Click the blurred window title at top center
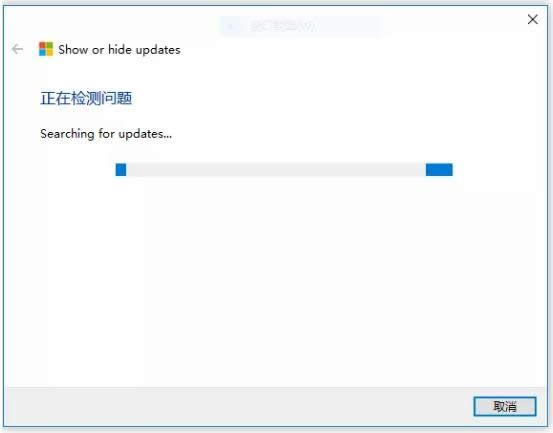 coord(300,26)
